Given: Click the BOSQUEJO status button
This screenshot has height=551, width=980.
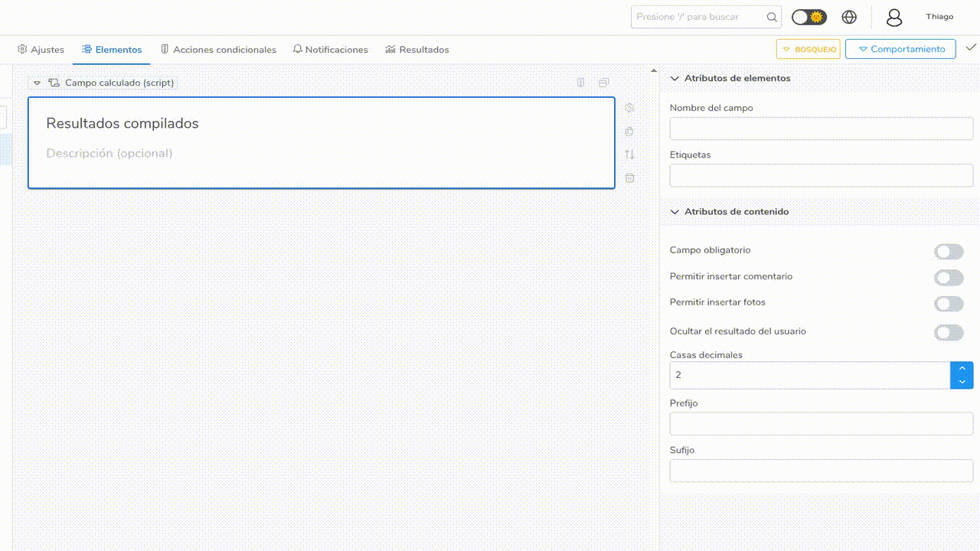Looking at the screenshot, I should pos(808,49).
